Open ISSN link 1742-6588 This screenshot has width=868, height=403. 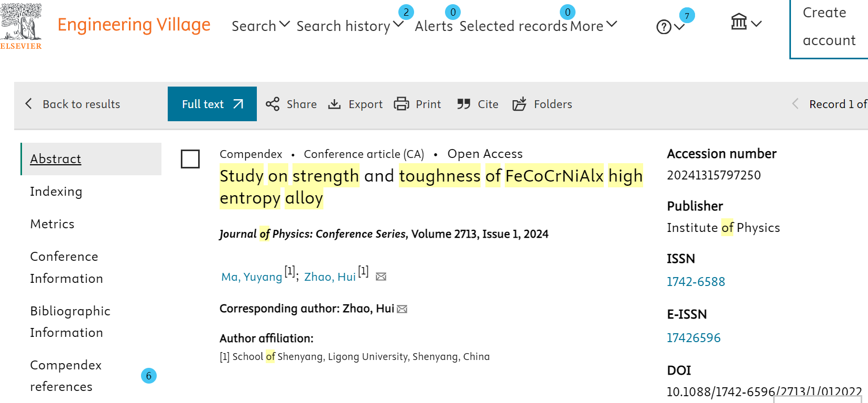click(x=696, y=282)
